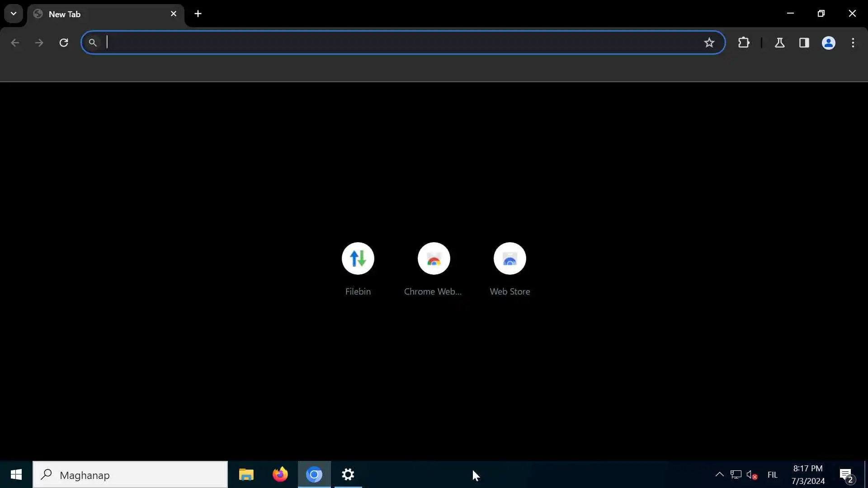This screenshot has width=868, height=488.
Task: Close the New Tab tab
Action: (x=174, y=14)
